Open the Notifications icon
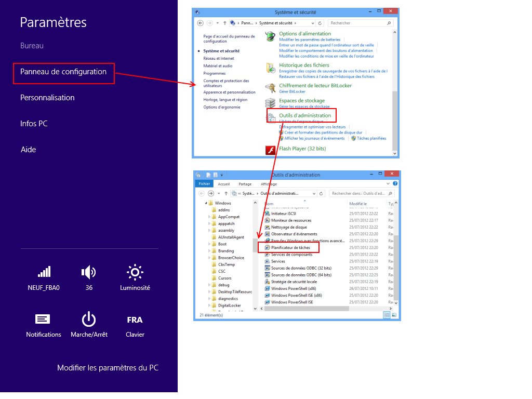532x399 pixels. click(x=43, y=319)
